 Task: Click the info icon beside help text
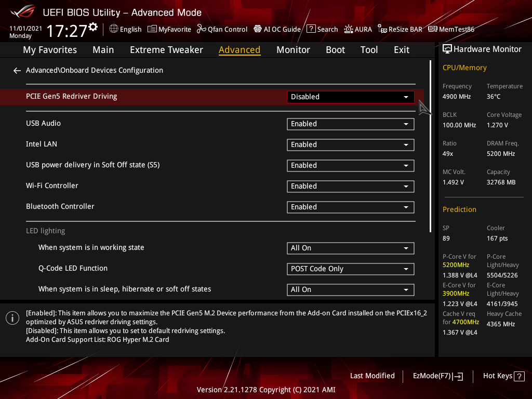pos(12,318)
